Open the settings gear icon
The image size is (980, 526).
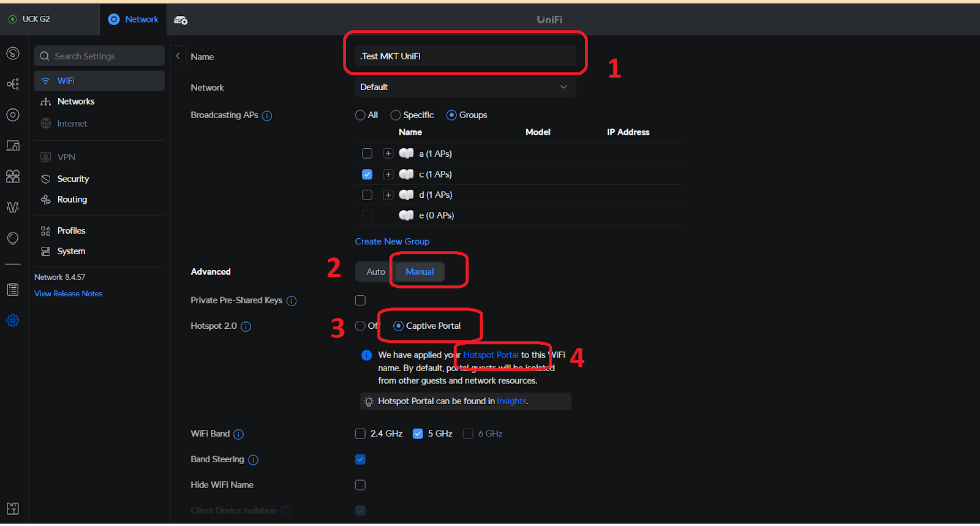pos(13,320)
